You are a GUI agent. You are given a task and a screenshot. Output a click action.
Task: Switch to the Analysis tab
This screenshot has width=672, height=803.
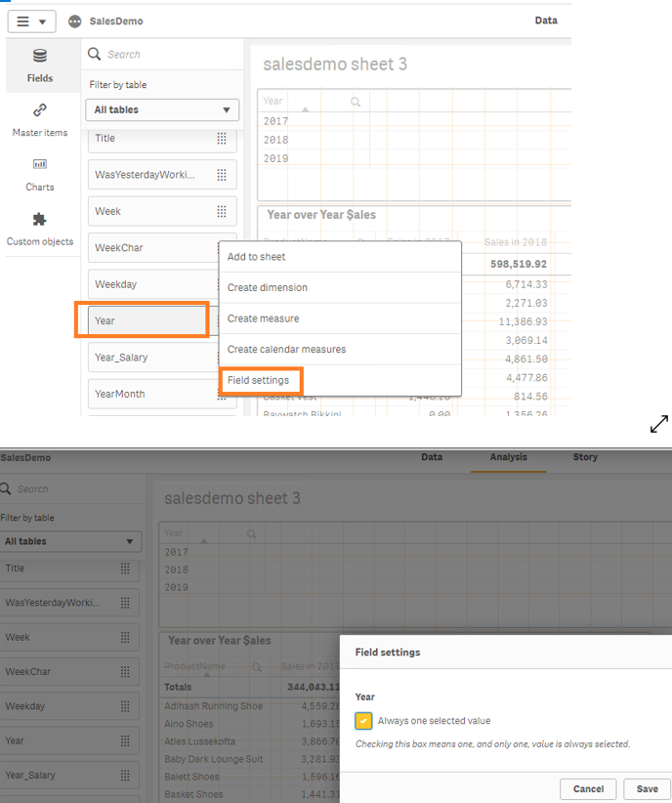pyautogui.click(x=508, y=457)
